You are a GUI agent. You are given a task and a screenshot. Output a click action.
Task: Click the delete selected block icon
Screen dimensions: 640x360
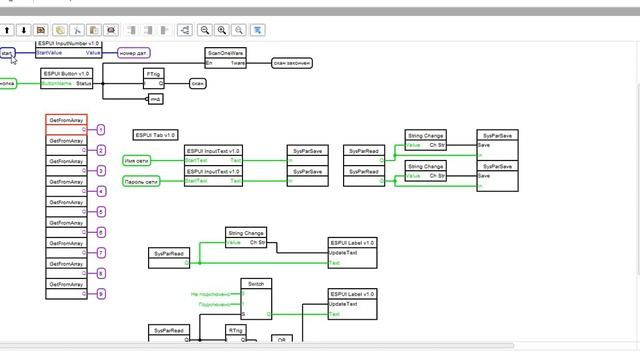[111, 30]
